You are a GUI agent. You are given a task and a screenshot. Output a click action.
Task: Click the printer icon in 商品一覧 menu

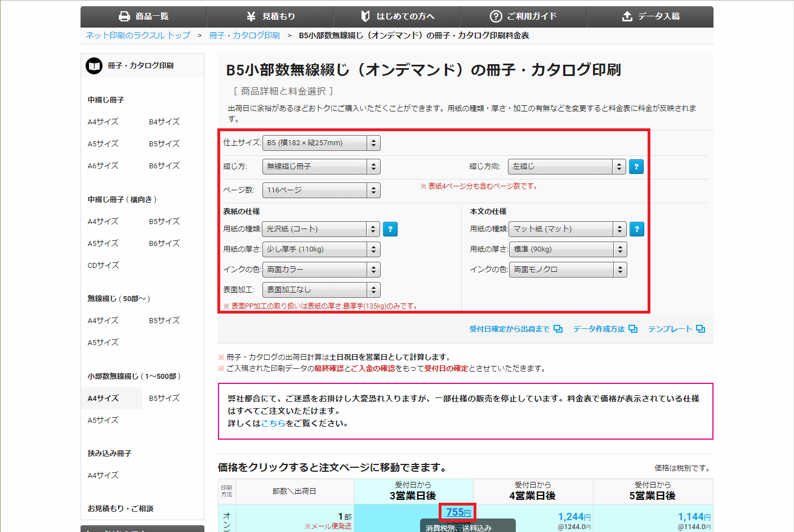click(x=124, y=16)
